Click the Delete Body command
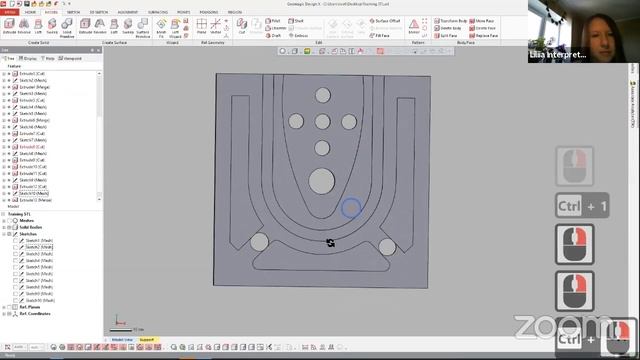 tap(448, 28)
